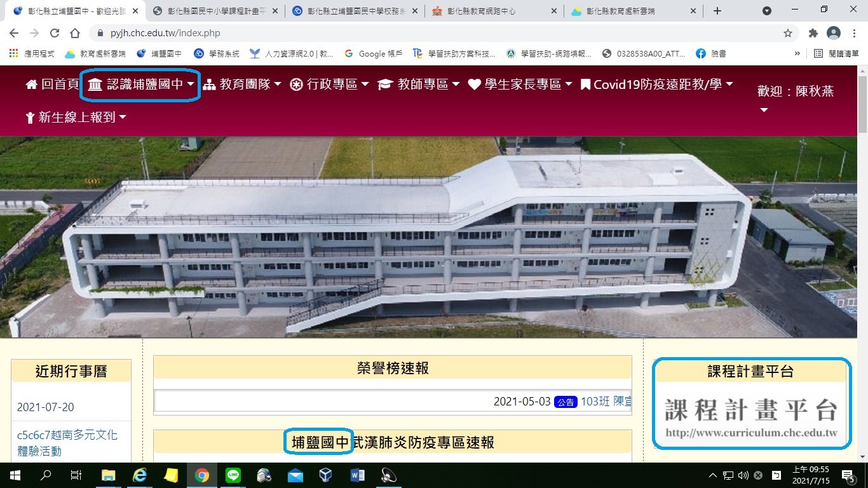The image size is (868, 488).
Task: Open the tab search dropdown in title bar
Action: [x=767, y=11]
